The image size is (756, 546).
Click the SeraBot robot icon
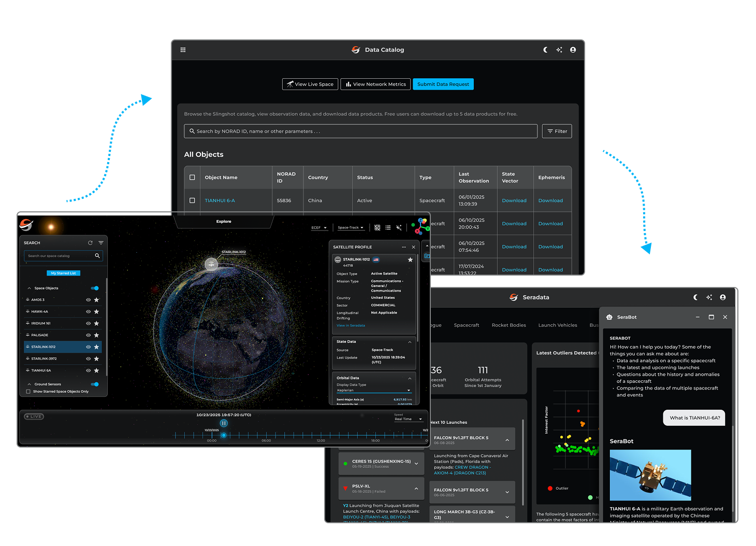coord(609,317)
